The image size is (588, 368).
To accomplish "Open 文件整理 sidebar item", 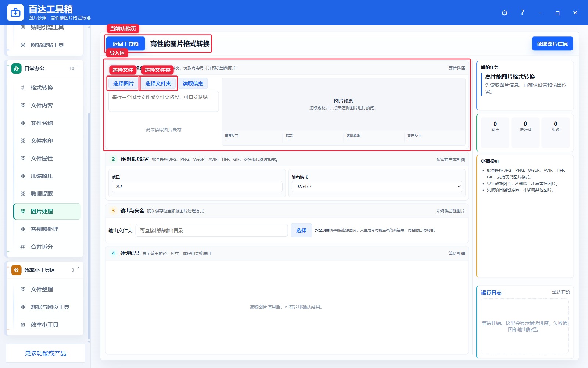I will tap(47, 289).
